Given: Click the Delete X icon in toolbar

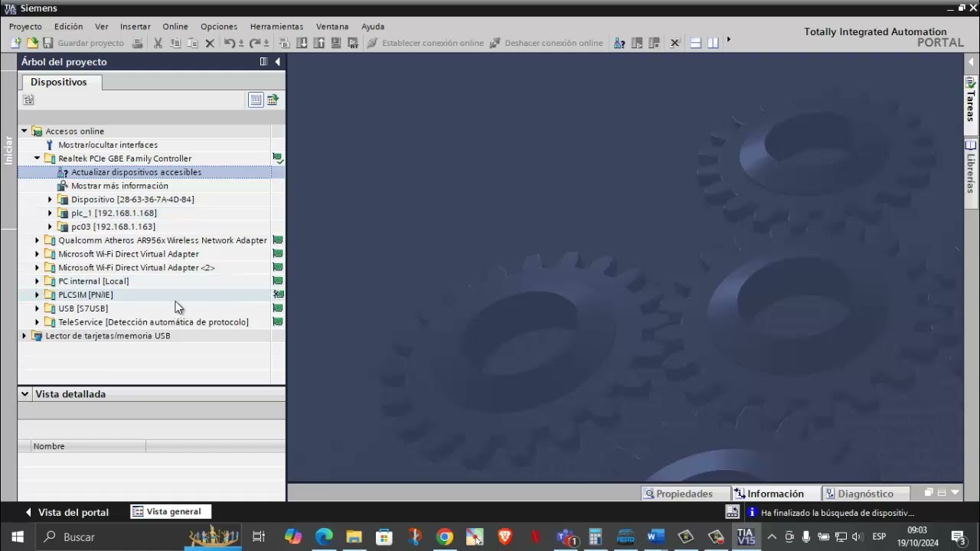Looking at the screenshot, I should 210,43.
